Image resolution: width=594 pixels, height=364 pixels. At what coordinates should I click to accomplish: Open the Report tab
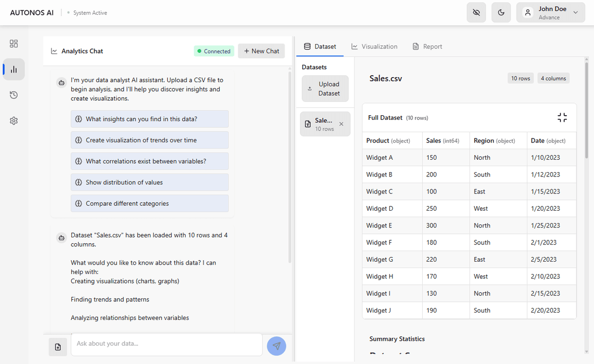[427, 46]
